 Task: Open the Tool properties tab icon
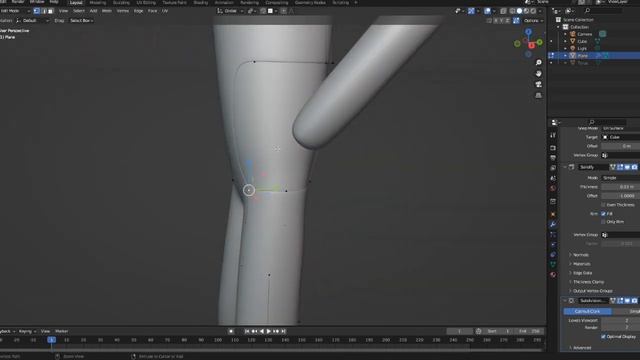pos(553,136)
